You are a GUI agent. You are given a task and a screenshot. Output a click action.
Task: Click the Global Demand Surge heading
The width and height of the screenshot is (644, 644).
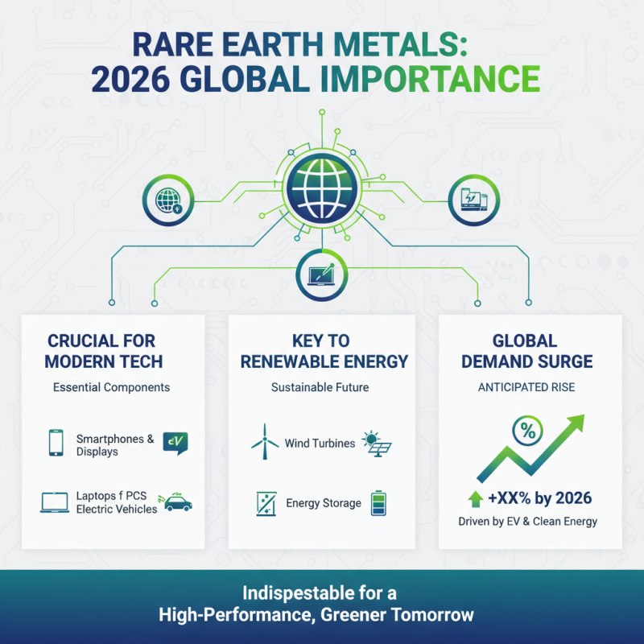(x=526, y=351)
